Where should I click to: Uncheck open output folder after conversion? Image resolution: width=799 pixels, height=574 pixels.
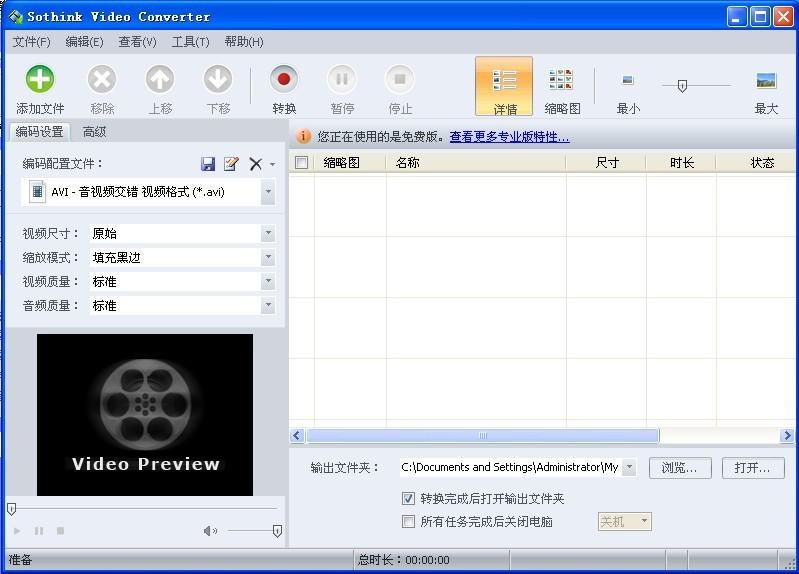click(x=408, y=498)
